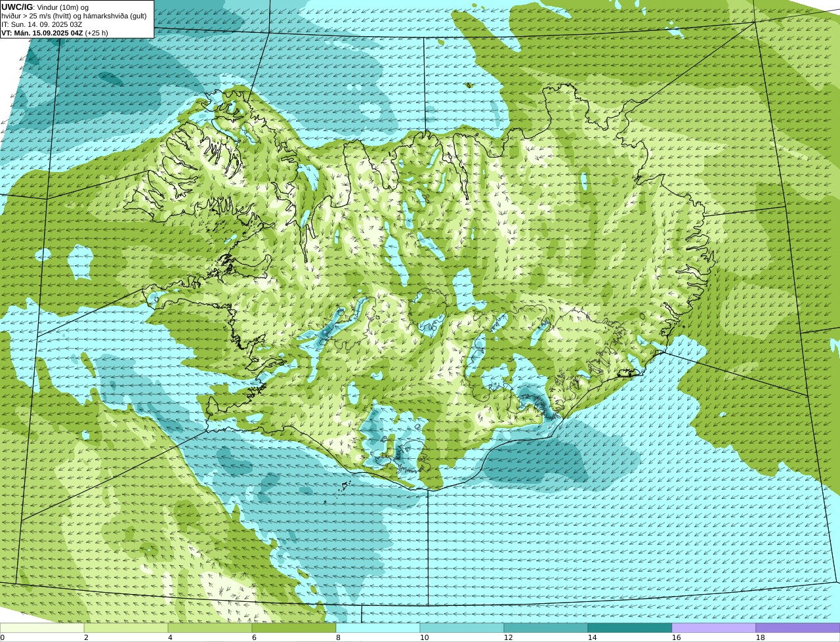Click the legend label "8"

pyautogui.click(x=338, y=637)
